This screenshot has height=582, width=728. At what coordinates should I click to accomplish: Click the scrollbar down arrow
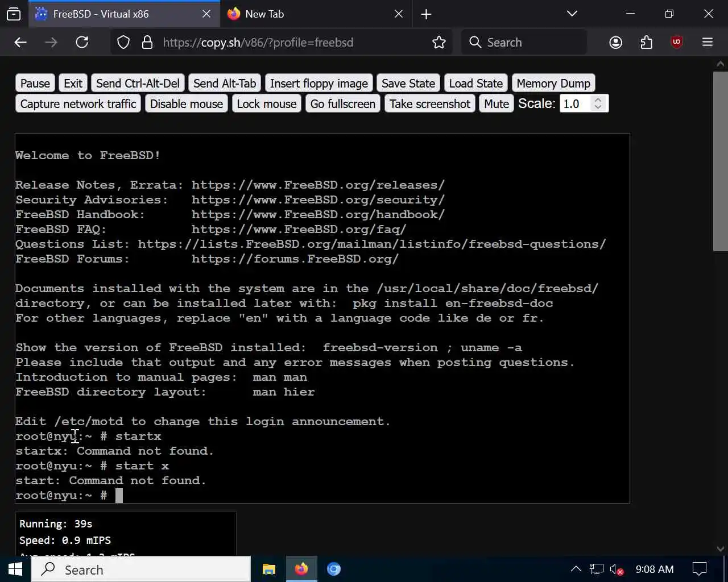pos(721,549)
